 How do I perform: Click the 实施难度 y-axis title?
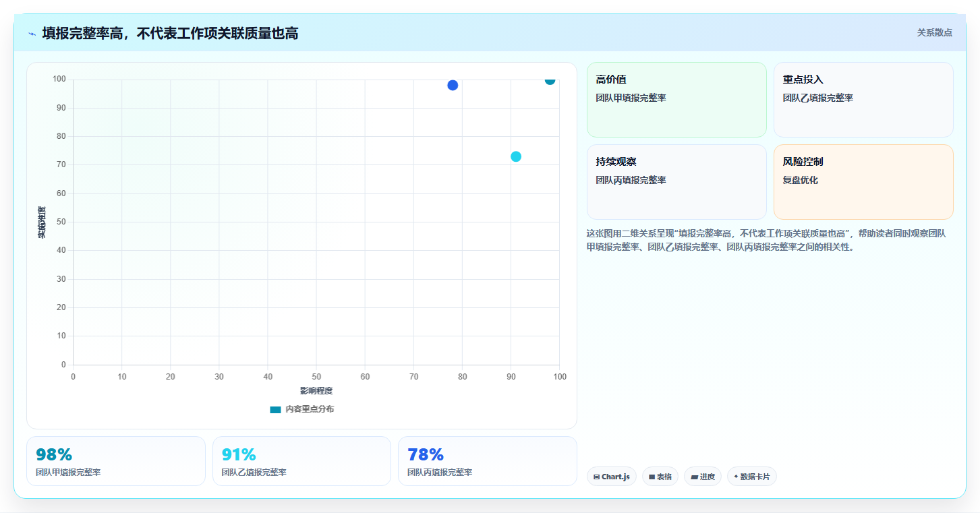42,222
